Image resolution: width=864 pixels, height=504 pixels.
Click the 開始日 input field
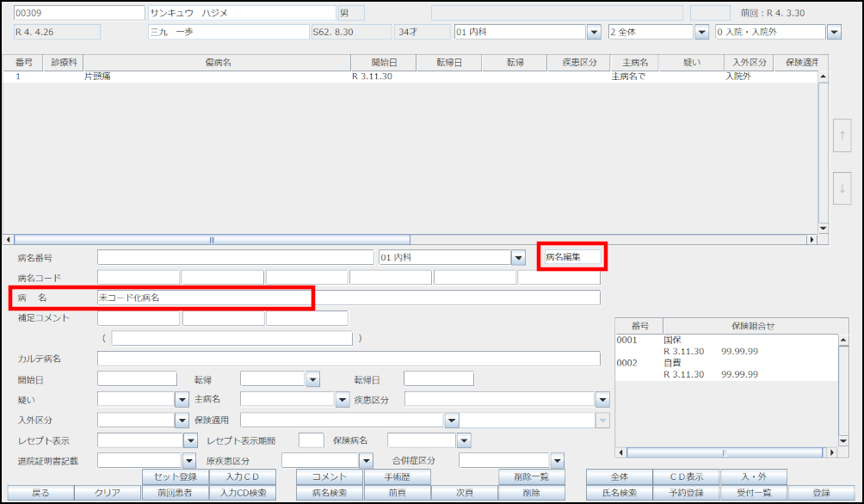point(137,379)
